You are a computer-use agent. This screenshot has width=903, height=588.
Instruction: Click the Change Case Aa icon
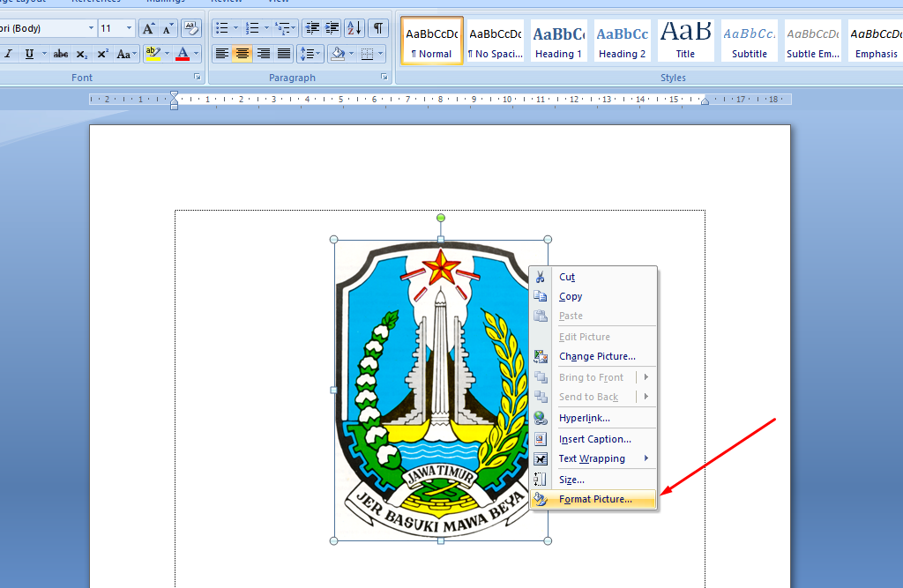(x=123, y=54)
